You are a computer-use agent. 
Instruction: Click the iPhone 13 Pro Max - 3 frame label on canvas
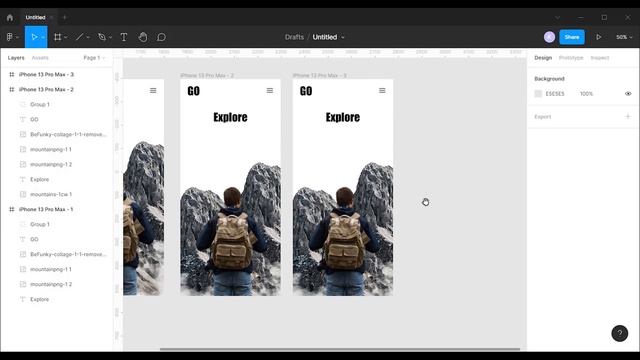pyautogui.click(x=320, y=76)
